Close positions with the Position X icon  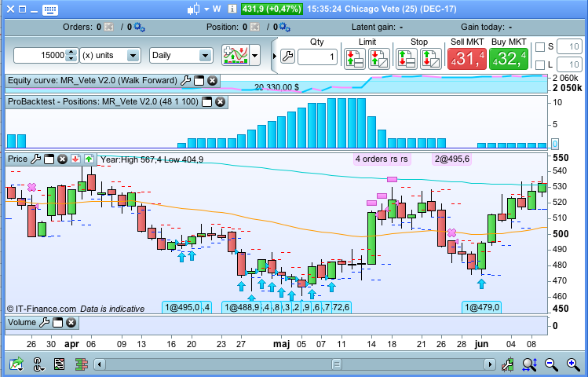254,27
